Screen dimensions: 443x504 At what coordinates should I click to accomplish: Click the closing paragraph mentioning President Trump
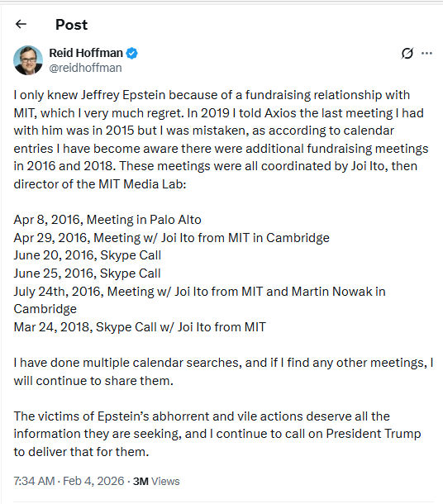click(x=217, y=434)
